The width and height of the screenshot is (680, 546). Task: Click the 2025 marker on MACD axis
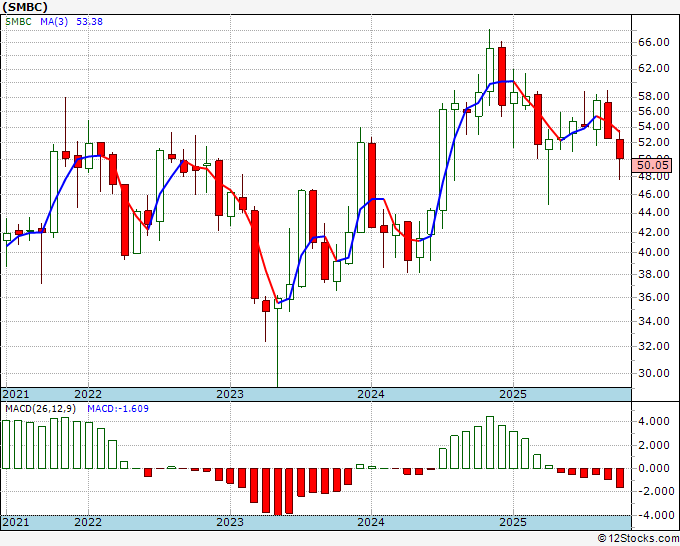(512, 523)
